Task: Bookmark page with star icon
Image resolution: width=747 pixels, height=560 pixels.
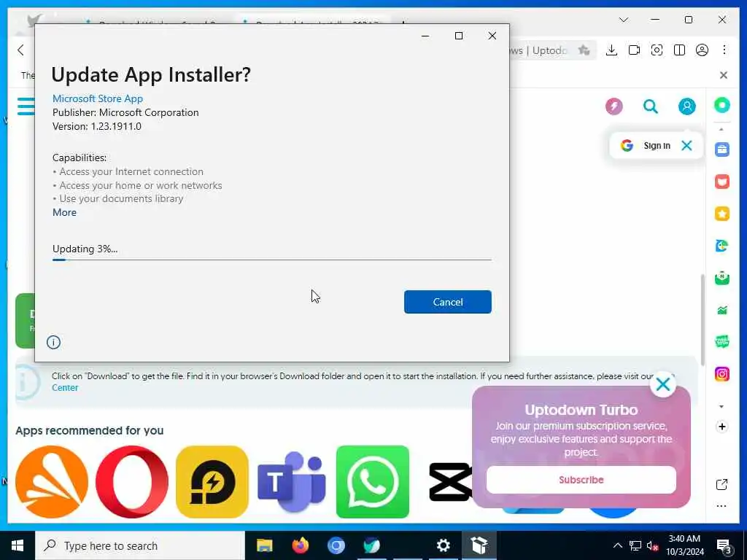Action: [x=584, y=50]
